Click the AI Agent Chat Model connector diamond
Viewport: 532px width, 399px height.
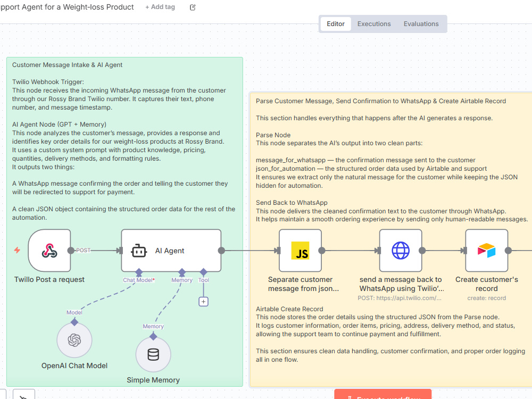coord(139,272)
